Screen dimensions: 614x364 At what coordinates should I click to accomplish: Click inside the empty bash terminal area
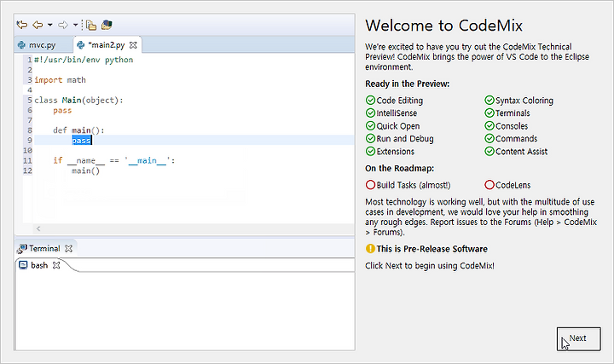pos(185,309)
